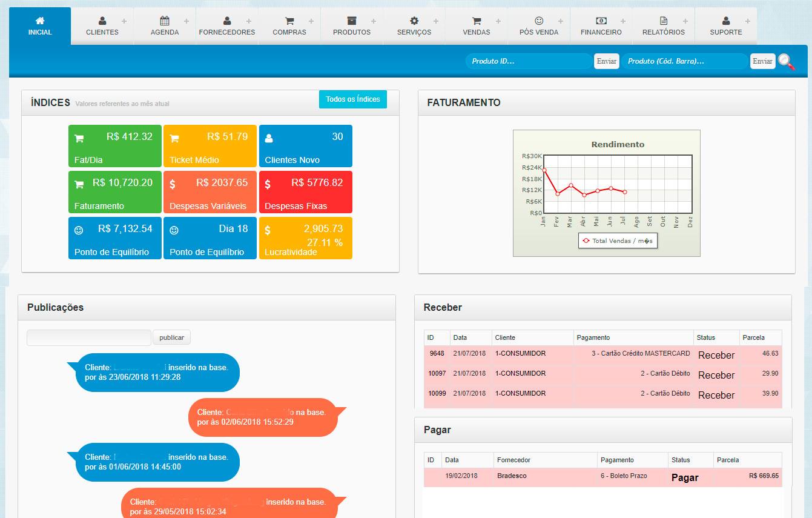Select the Ticket Médio tile
The image size is (812, 518).
(x=210, y=146)
